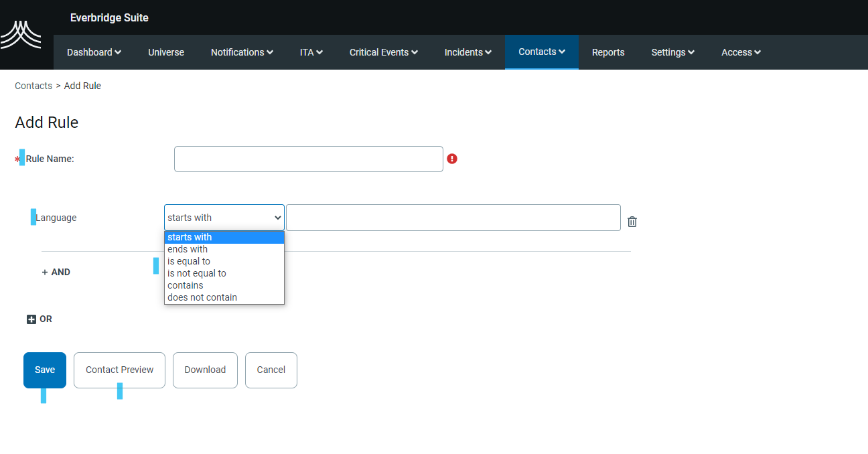This screenshot has height=454, width=868.
Task: Click the '+ AND' condition adder
Action: [56, 272]
